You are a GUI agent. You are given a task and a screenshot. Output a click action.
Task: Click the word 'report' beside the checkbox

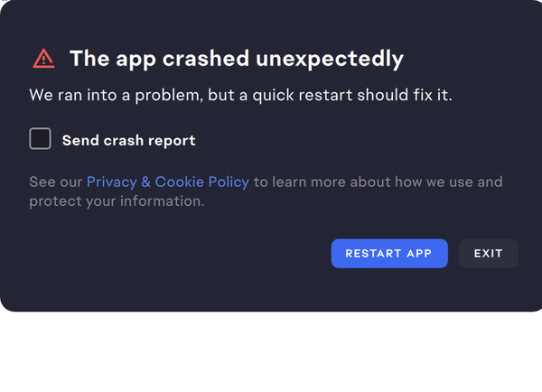(x=172, y=141)
